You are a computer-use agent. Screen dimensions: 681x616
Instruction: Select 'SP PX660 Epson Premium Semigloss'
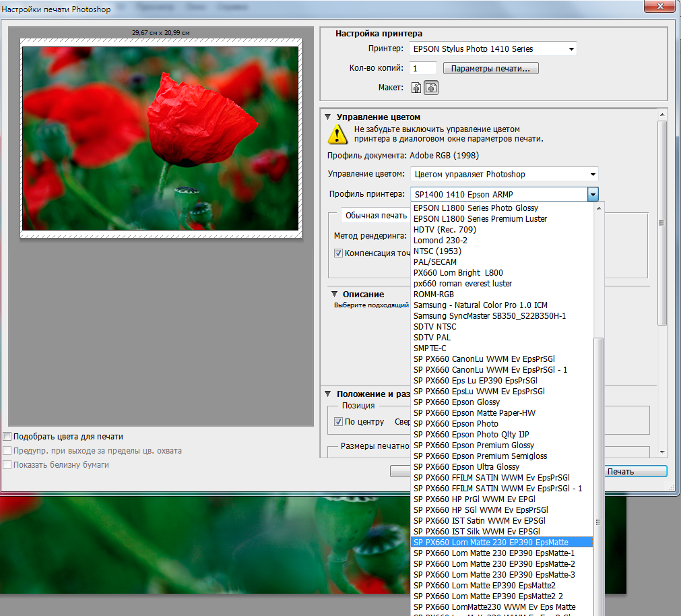[x=502, y=456]
